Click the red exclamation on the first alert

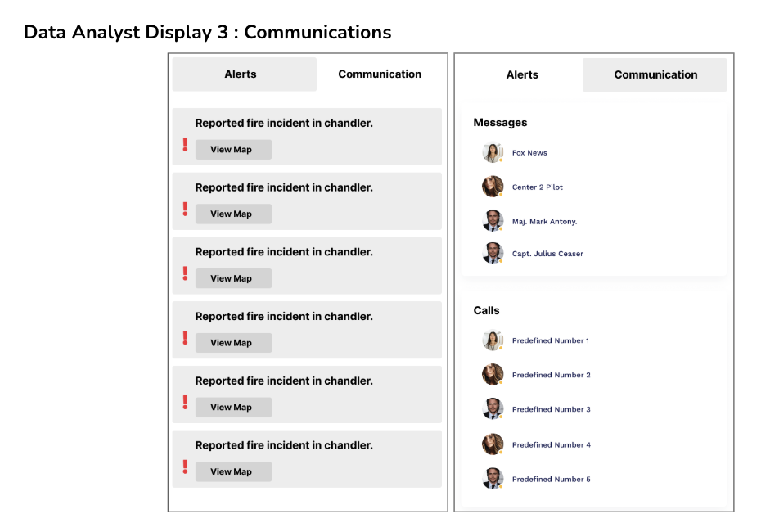click(184, 144)
